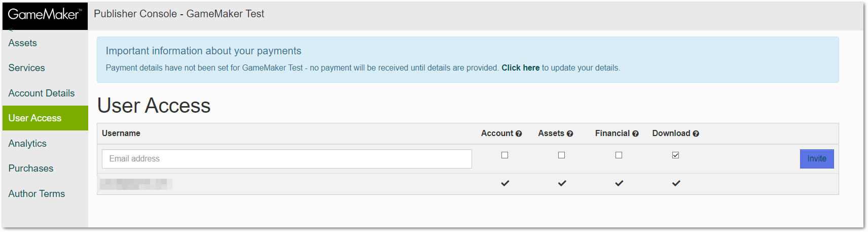The height and width of the screenshot is (232, 868).
Task: Click the small back arrow under the logo
Action: 11,30
